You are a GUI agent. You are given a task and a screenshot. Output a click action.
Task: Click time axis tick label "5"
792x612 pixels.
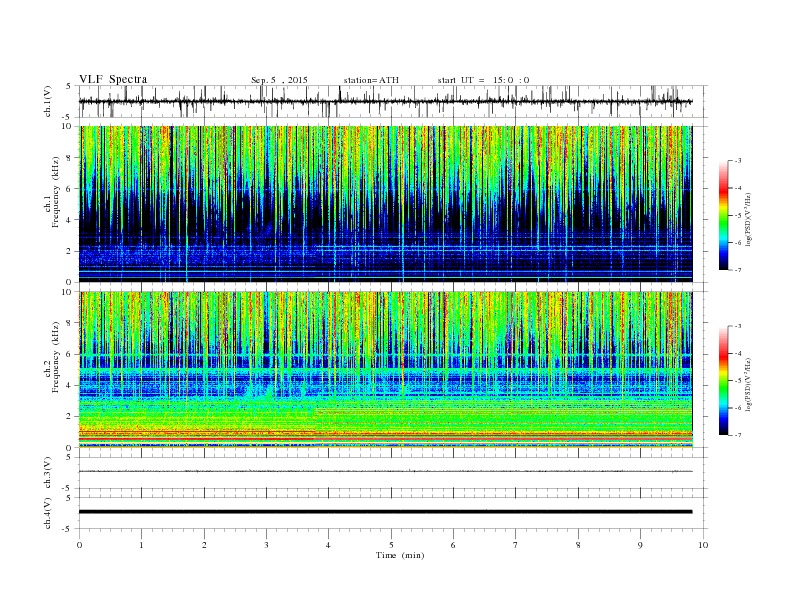pyautogui.click(x=391, y=545)
